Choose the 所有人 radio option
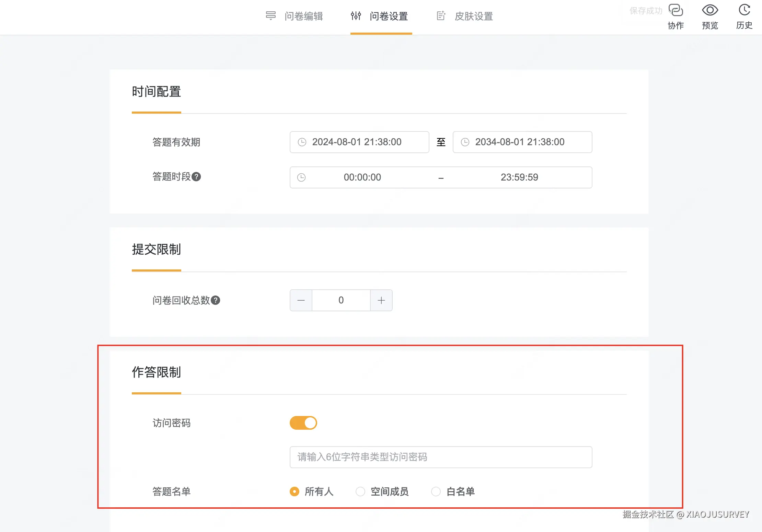Screen dimensions: 762x532 pos(295,491)
